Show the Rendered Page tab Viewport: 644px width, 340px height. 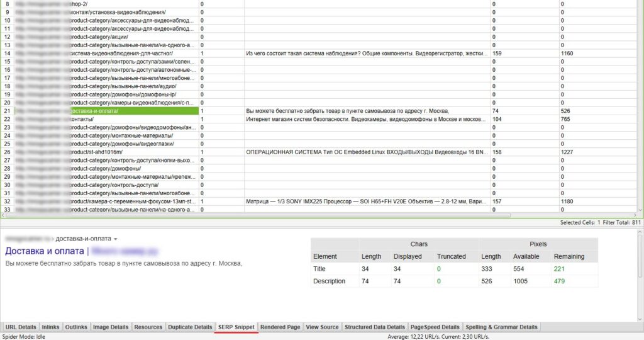(x=280, y=327)
